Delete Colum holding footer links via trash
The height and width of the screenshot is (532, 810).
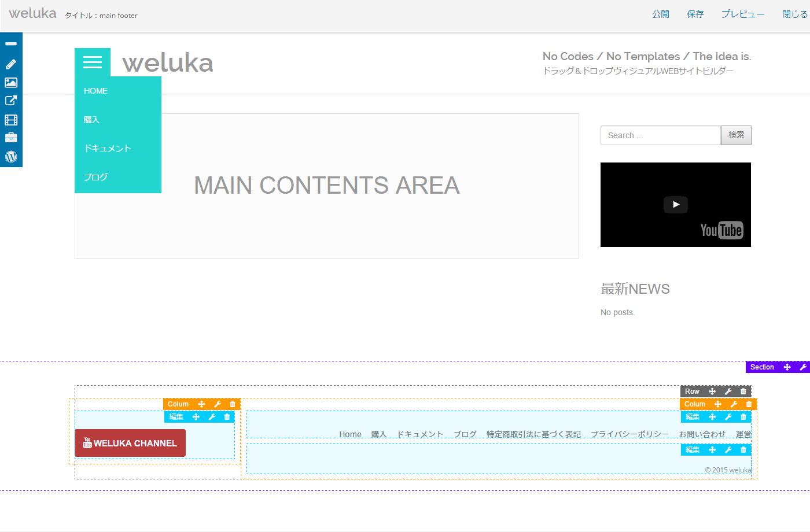(x=749, y=404)
